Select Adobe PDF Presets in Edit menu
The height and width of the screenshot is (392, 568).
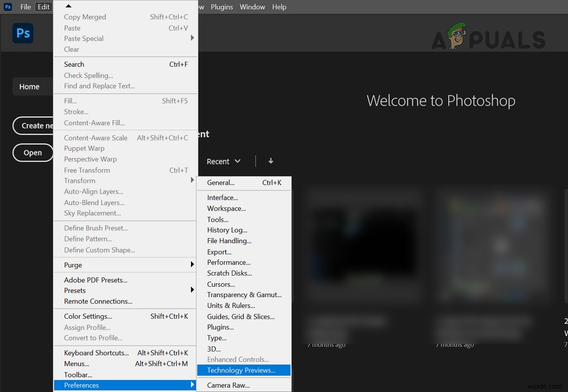point(125,280)
